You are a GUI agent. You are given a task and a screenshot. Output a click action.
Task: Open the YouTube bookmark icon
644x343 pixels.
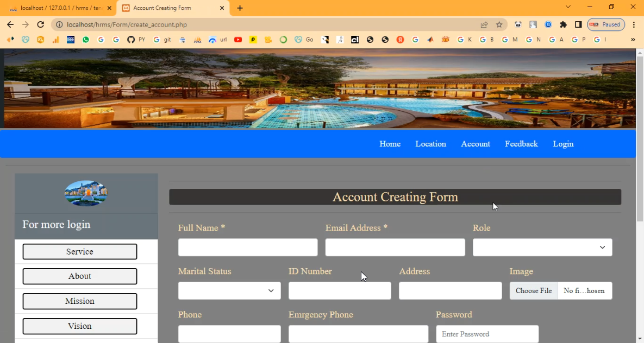[x=238, y=40]
